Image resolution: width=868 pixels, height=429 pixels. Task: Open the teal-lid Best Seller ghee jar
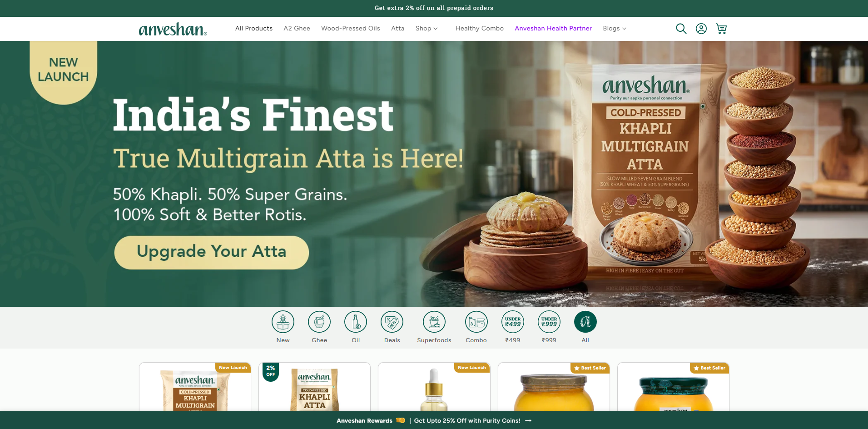click(x=673, y=387)
